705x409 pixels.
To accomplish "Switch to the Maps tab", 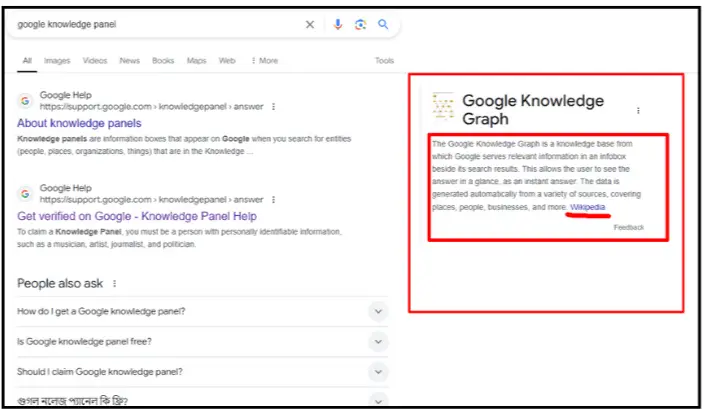I will 196,61.
